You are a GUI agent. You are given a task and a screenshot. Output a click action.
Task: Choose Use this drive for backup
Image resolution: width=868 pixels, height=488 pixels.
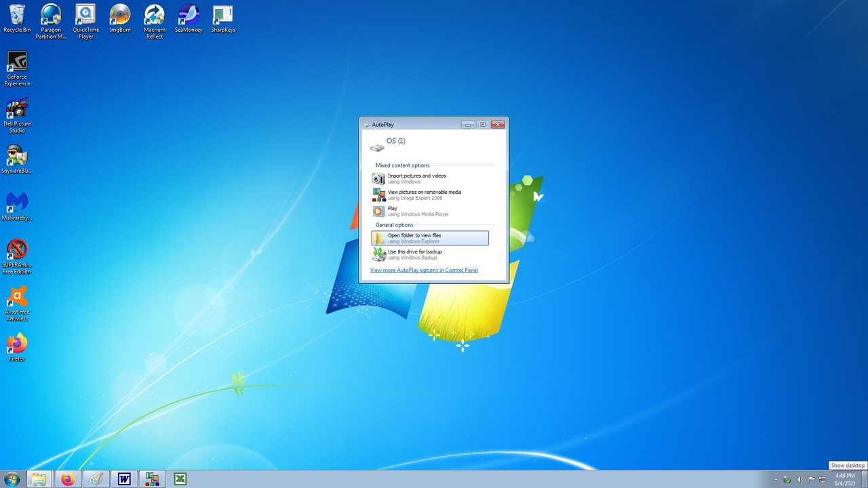pos(414,254)
